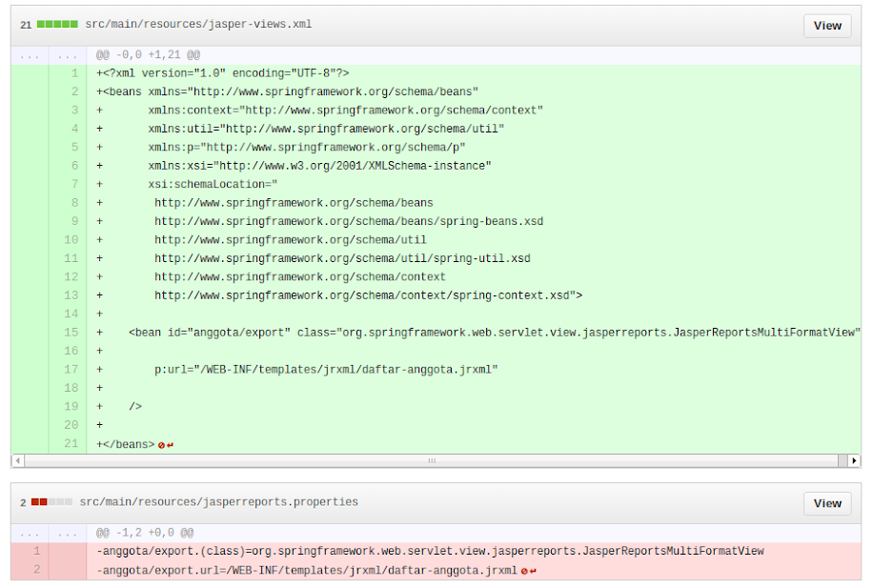Click line number 11 spring-util.xsd

(x=71, y=258)
